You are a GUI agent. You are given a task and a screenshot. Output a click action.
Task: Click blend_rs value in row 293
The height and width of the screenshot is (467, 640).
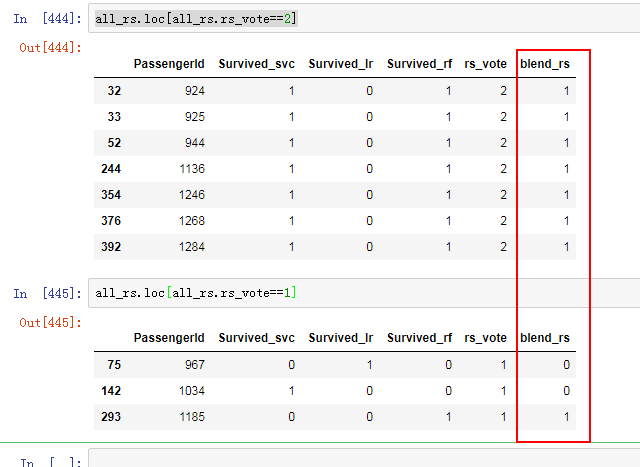coord(567,417)
